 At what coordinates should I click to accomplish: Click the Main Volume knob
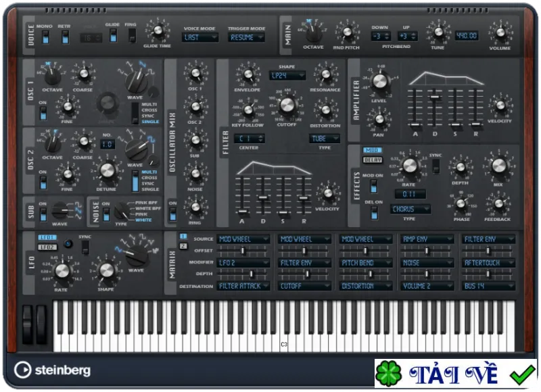[500, 33]
